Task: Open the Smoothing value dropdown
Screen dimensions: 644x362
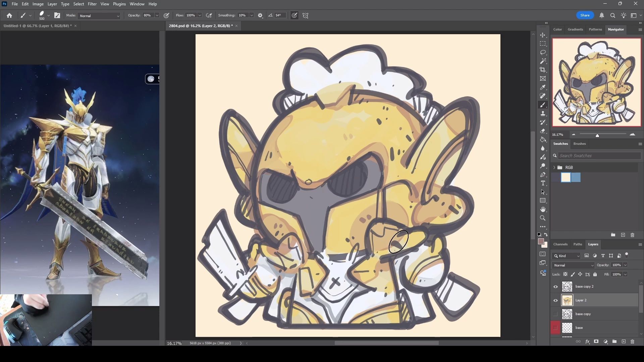Action: pos(252,15)
